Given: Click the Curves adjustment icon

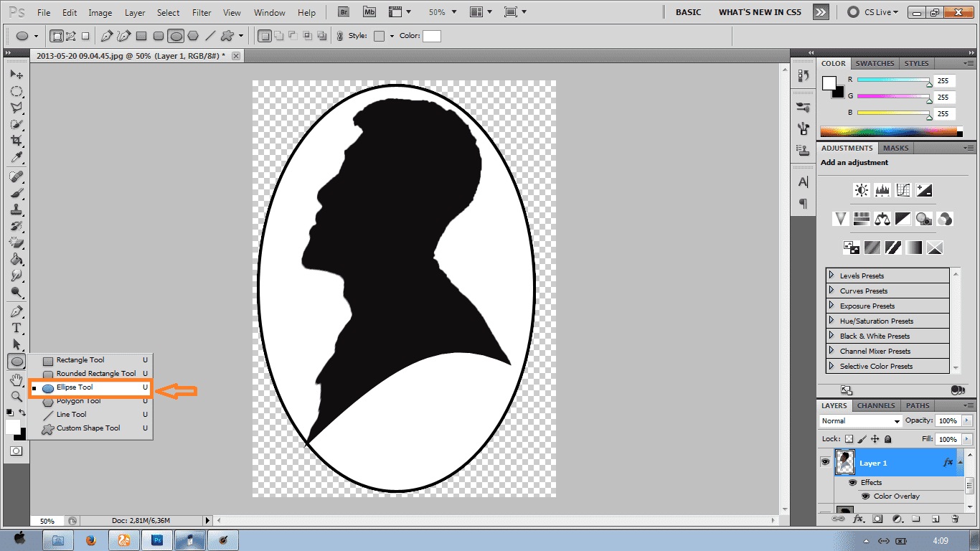Looking at the screenshot, I should 903,190.
